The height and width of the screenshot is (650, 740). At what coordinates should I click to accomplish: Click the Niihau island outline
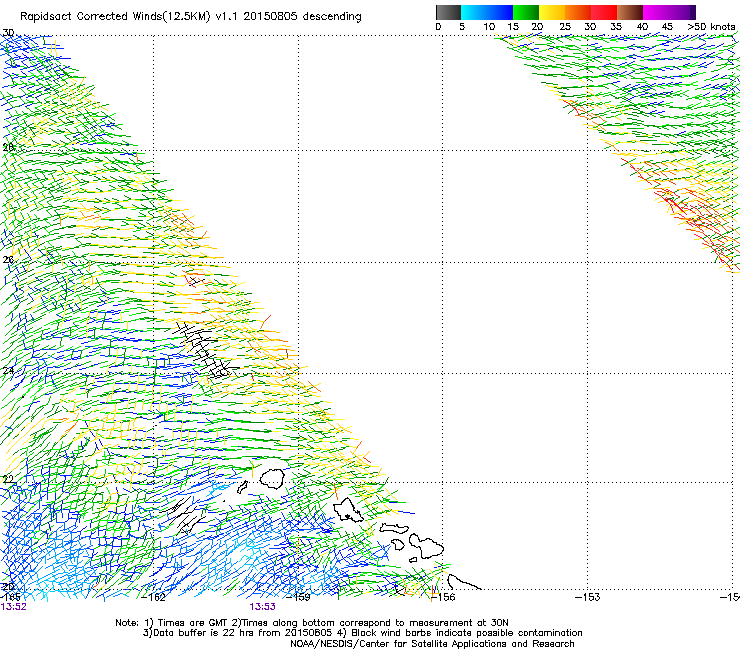point(242,487)
